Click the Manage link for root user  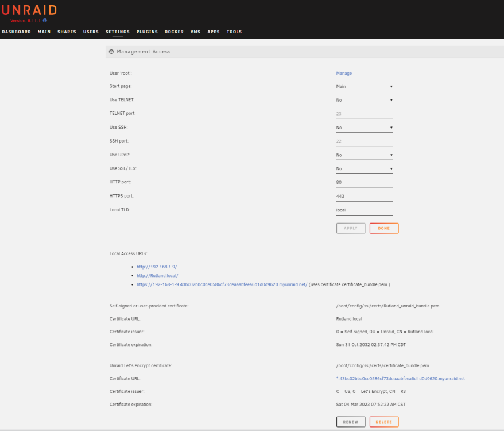pyautogui.click(x=344, y=74)
